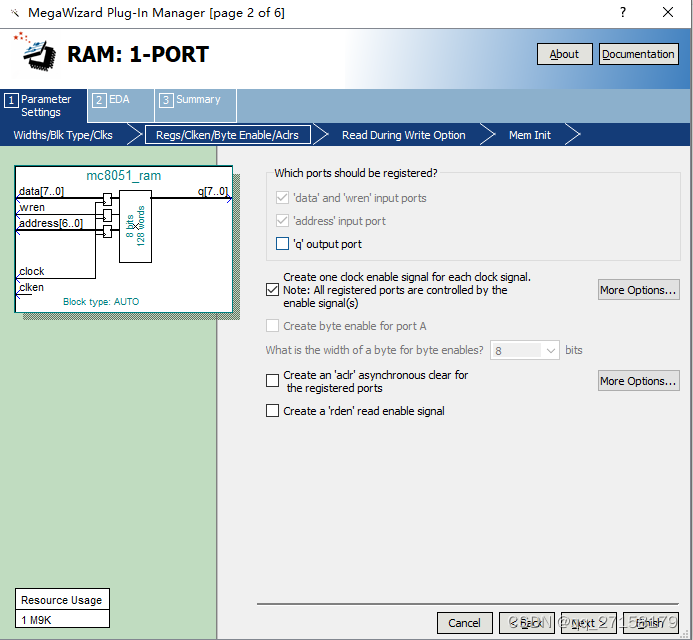This screenshot has width=693, height=640.
Task: Open byte width dropdown showing 8
Action: (525, 350)
